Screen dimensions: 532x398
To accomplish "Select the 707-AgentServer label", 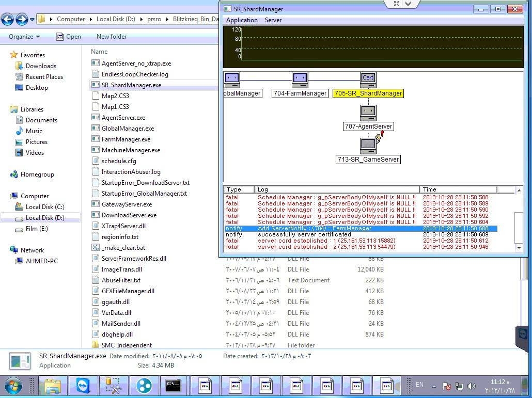I will pyautogui.click(x=368, y=126).
